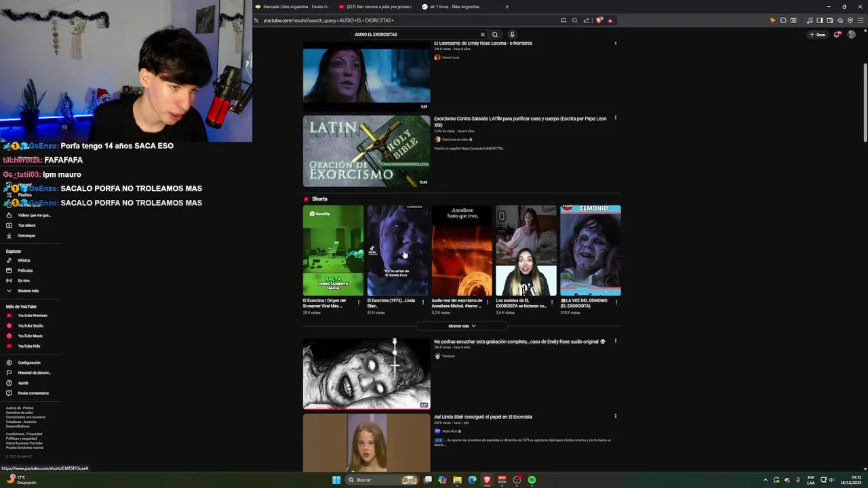Clear the YouTube search box with X
Image resolution: width=868 pixels, height=488 pixels.
click(x=483, y=35)
